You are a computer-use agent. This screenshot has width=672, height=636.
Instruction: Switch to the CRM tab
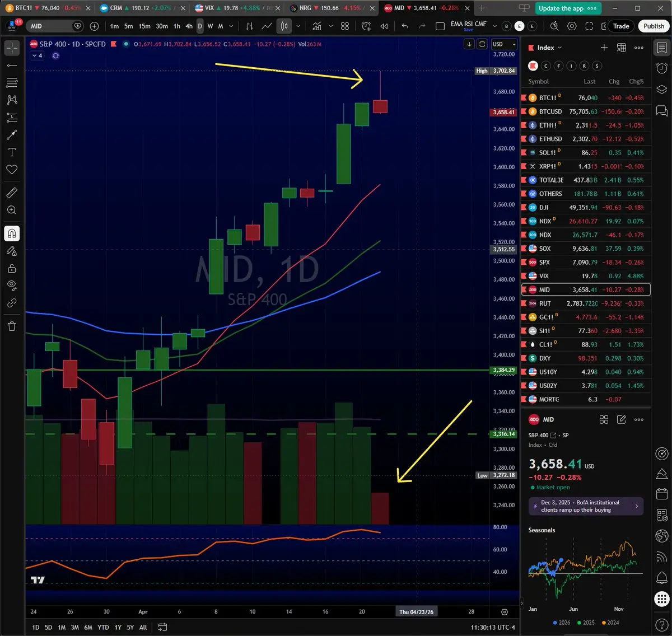coord(142,8)
